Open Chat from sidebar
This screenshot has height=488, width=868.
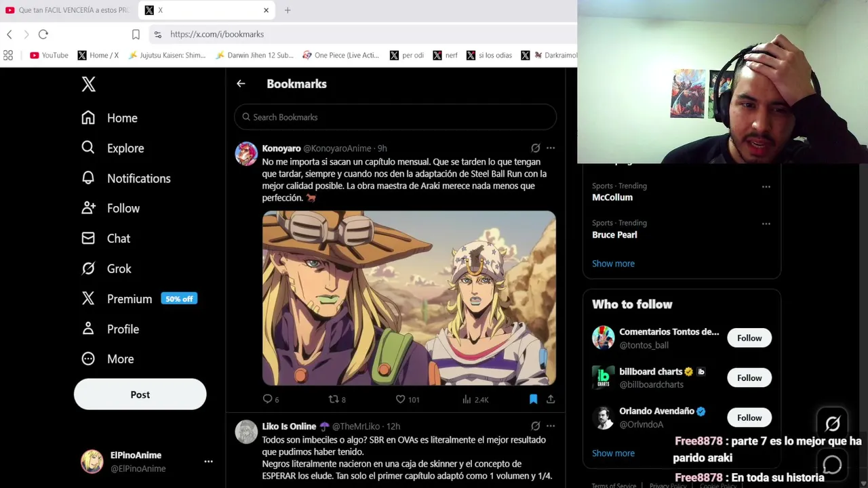coord(106,239)
